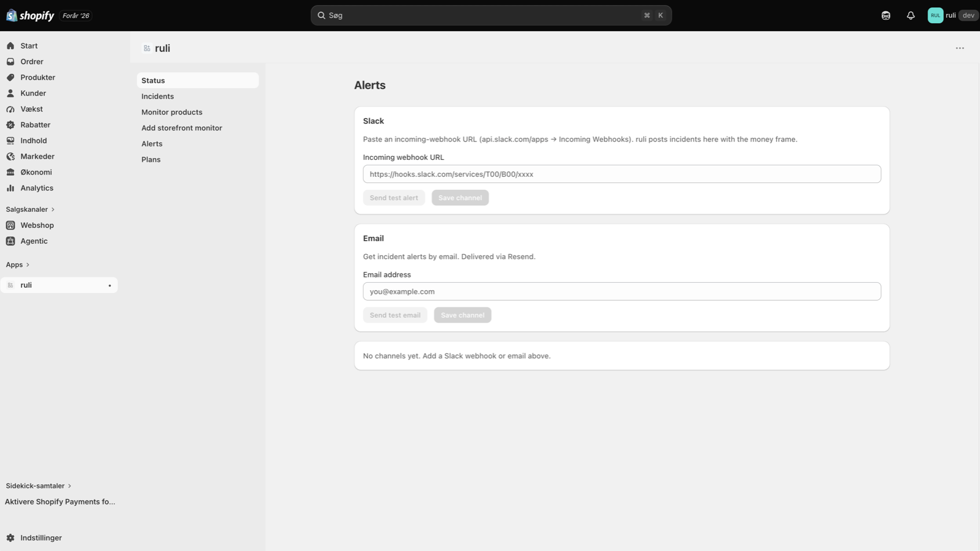Screen dimensions: 980x551
Task: Click the ruli app icon in sidebar
Action: [10, 285]
